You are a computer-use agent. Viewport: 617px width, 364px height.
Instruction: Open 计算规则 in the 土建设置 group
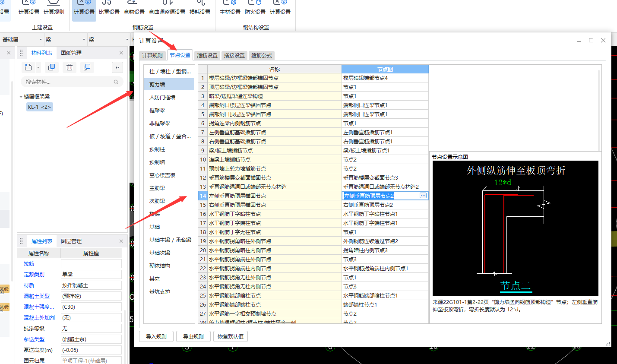[54, 8]
